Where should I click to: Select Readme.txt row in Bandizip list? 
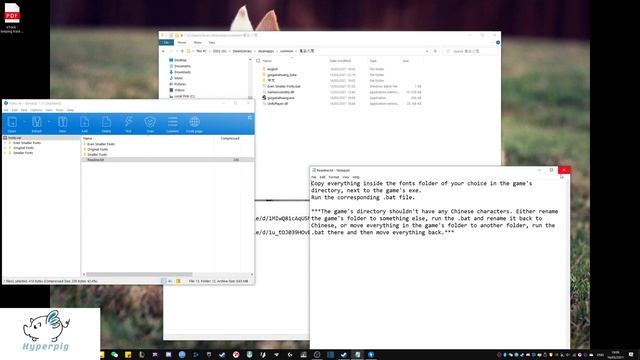coord(167,160)
